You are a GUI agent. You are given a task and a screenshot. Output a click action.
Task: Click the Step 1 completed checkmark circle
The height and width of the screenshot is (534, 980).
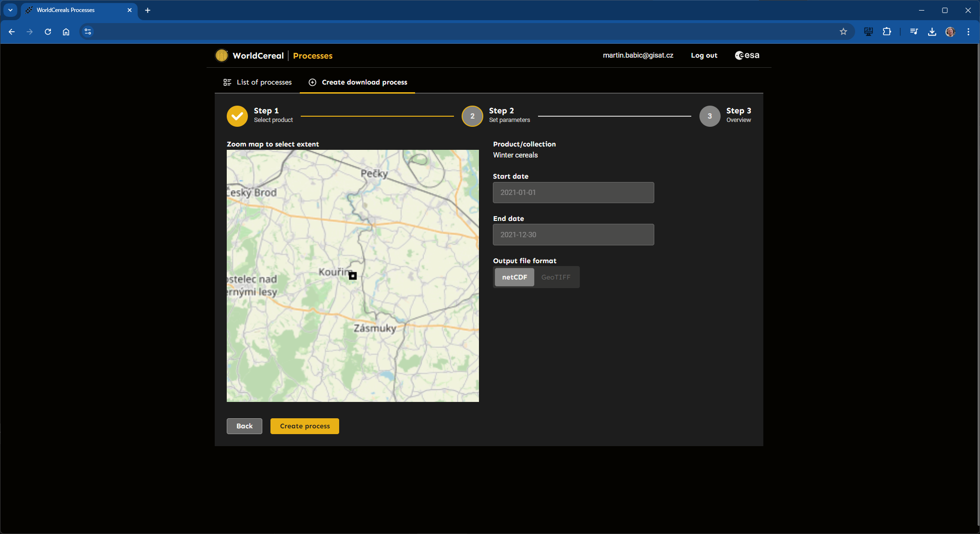click(237, 116)
